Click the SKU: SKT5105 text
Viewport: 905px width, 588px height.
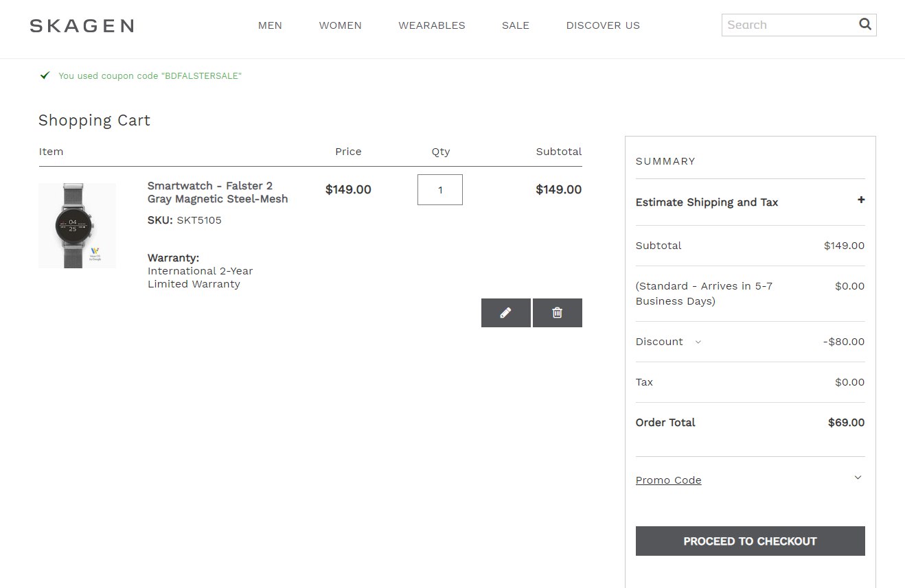185,220
